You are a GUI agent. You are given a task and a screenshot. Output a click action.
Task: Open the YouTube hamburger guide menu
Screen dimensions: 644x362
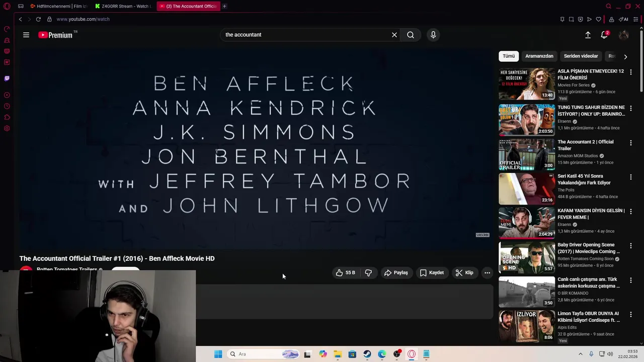pyautogui.click(x=26, y=35)
